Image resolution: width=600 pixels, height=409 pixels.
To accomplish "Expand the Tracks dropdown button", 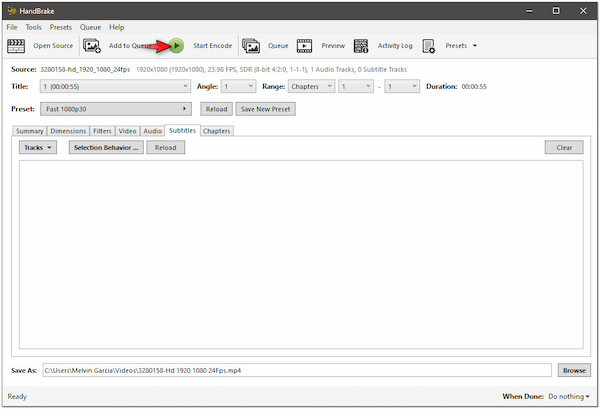I will click(x=38, y=147).
